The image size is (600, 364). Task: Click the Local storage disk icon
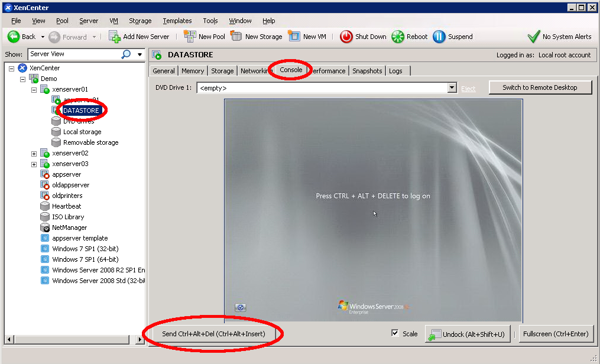(56, 132)
